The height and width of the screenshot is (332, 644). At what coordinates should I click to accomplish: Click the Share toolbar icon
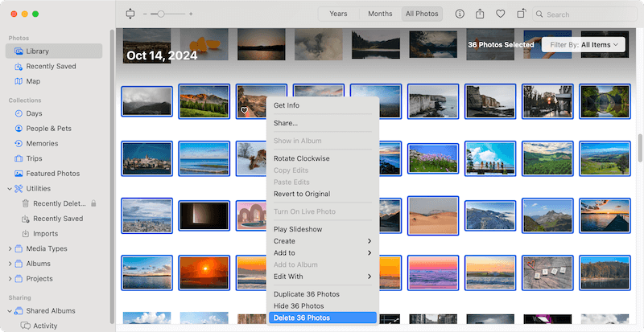pos(480,14)
